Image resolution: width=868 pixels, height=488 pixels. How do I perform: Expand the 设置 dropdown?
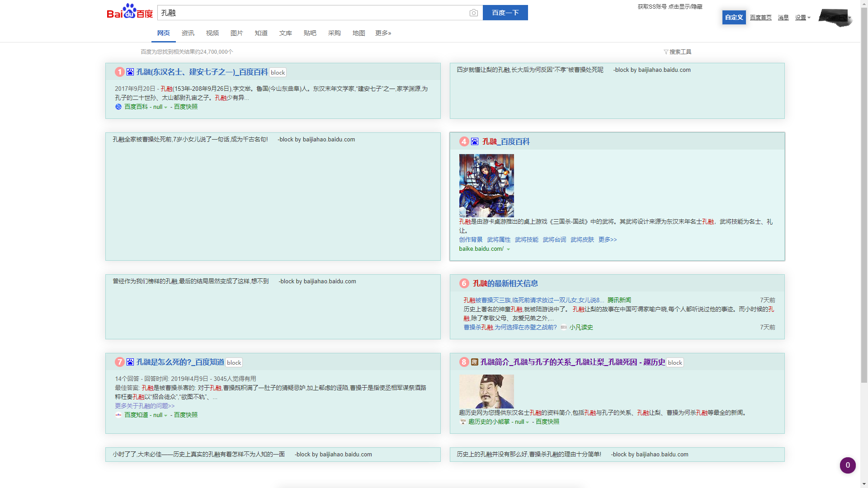coord(802,18)
